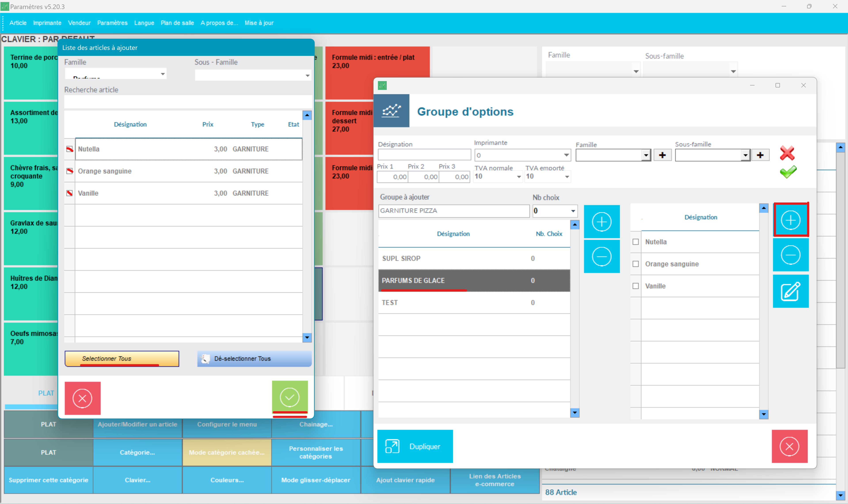The height and width of the screenshot is (504, 848).
Task: Add a new Famille with plus button
Action: (x=663, y=155)
